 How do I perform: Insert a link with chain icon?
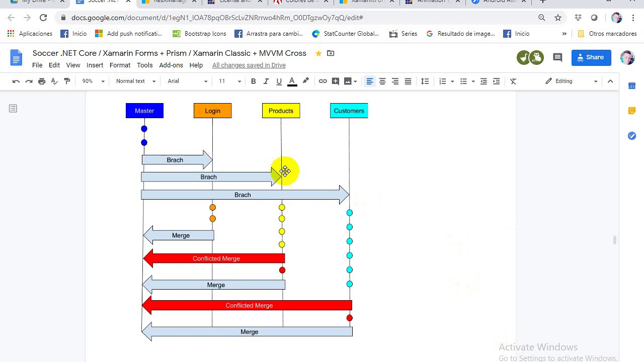point(323,81)
